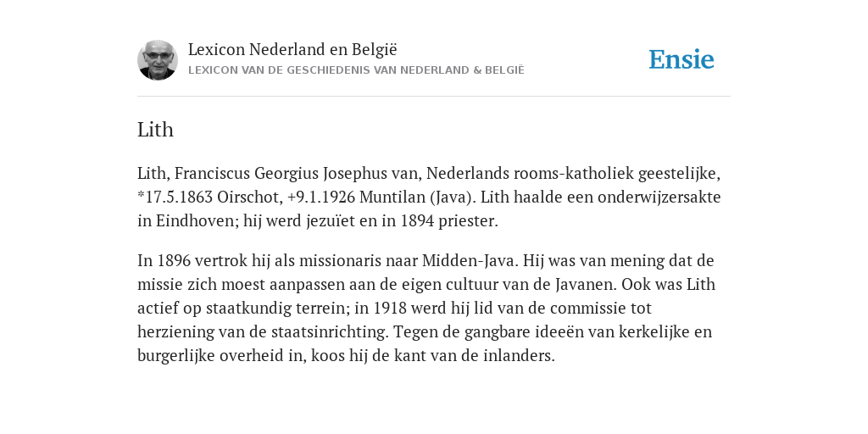Click the first paragraph about Franciscus Georgius
Viewport: 868px width, 434px height.
[429, 197]
